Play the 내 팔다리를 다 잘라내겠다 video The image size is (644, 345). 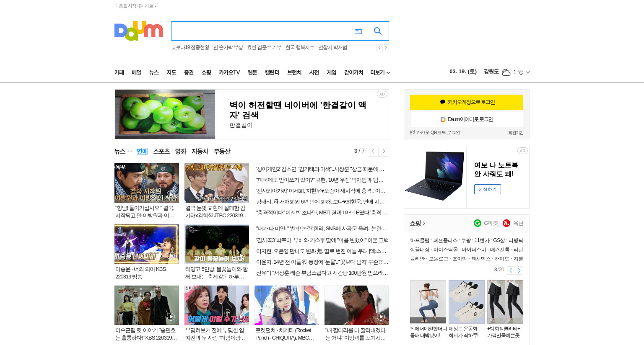point(357,305)
